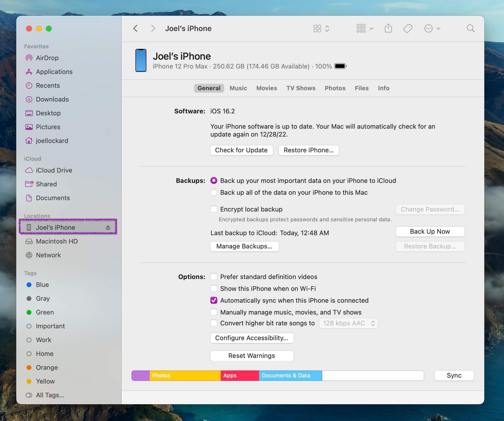This screenshot has width=504, height=421.
Task: Click the Share toolbar icon
Action: coord(388,28)
